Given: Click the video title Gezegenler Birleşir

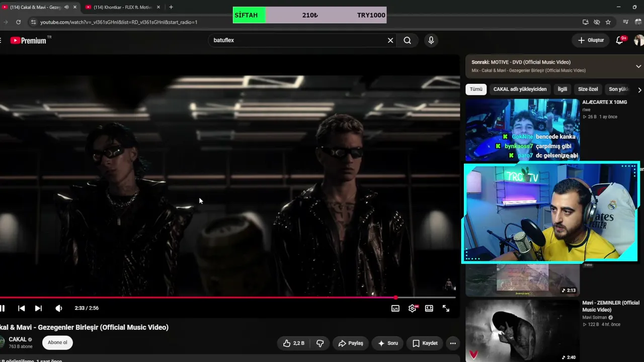Looking at the screenshot, I should pyautogui.click(x=84, y=327).
